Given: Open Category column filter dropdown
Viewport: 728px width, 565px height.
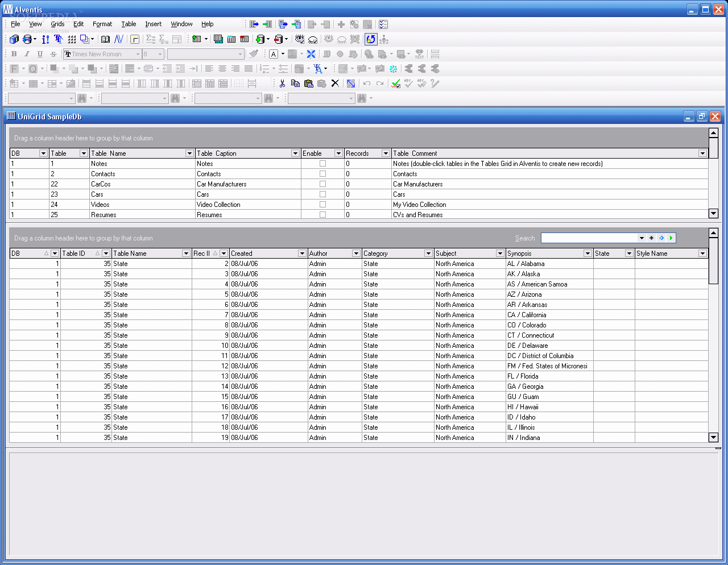Looking at the screenshot, I should click(x=428, y=254).
